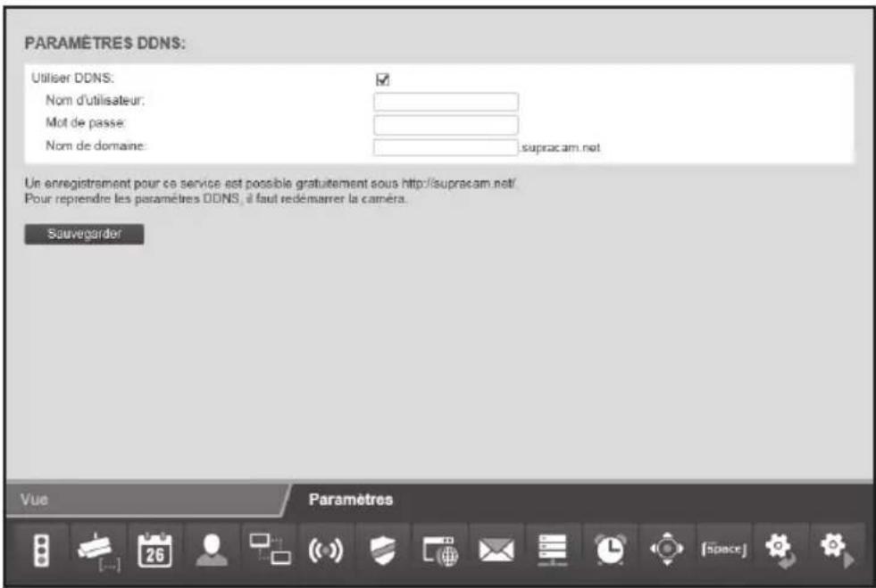876x588 pixels.
Task: Open the user accounts icon
Action: (x=213, y=551)
